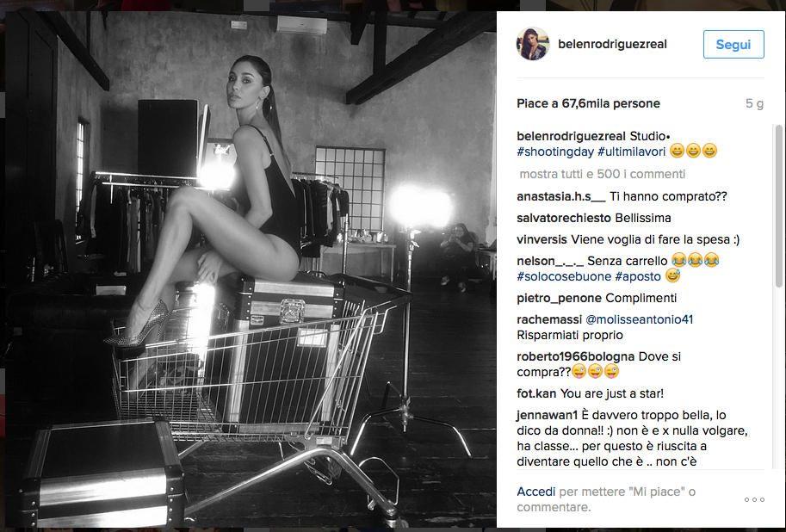Viewport: 786px width, 532px height.
Task: Visit roberto1966bologna commenter profile
Action: coord(575,356)
